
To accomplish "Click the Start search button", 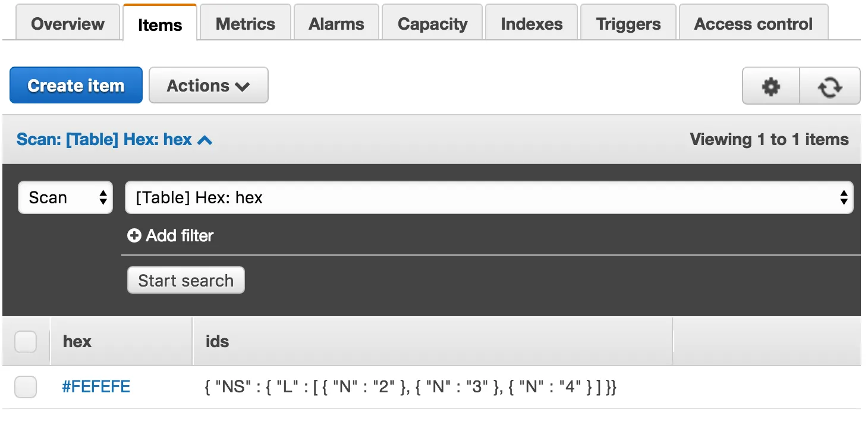I will [185, 281].
